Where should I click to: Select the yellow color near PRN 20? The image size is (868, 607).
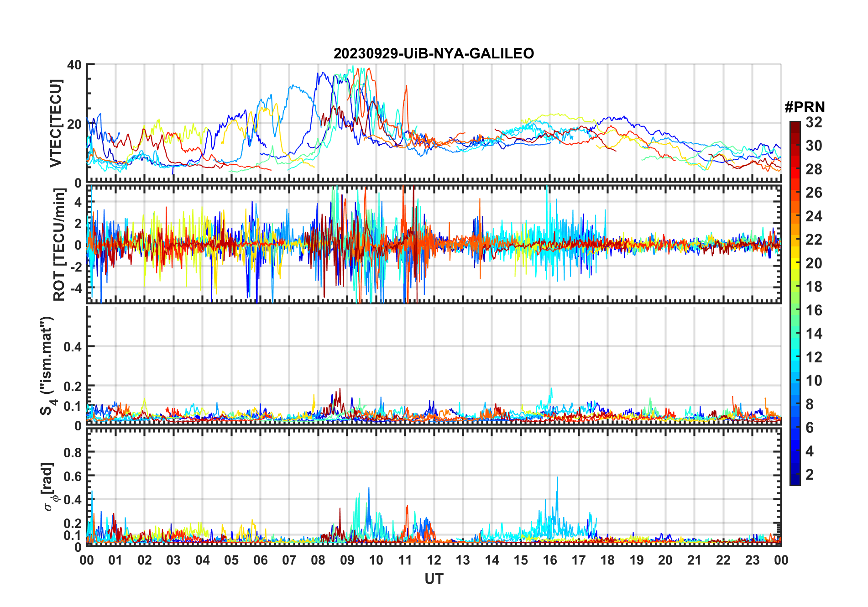[795, 263]
